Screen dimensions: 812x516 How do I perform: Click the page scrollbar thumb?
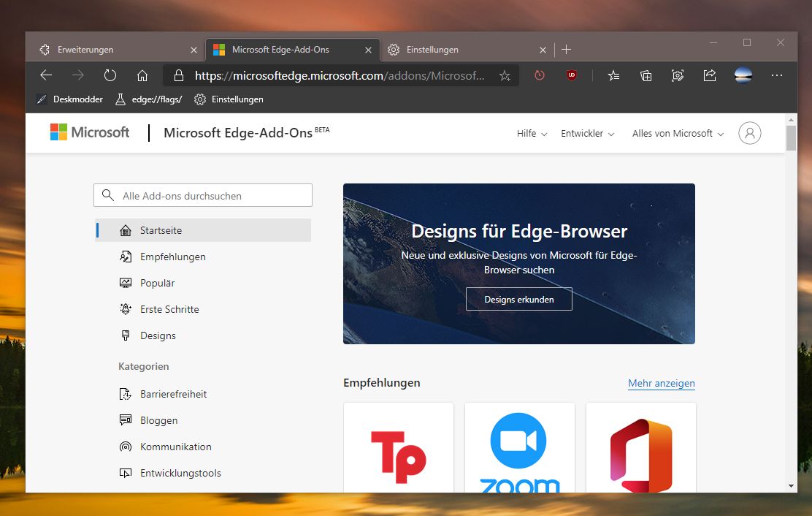pyautogui.click(x=791, y=138)
